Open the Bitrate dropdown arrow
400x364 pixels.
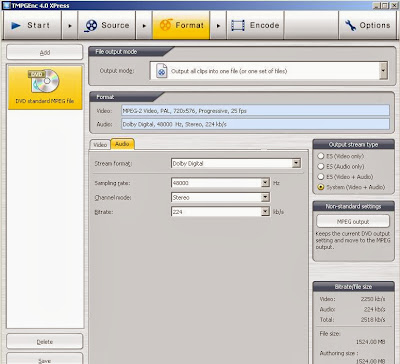tap(265, 212)
